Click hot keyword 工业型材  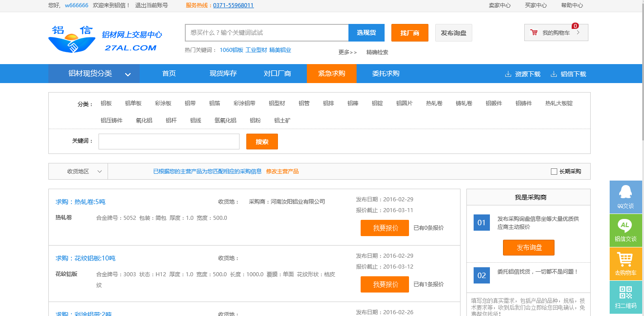pos(256,50)
